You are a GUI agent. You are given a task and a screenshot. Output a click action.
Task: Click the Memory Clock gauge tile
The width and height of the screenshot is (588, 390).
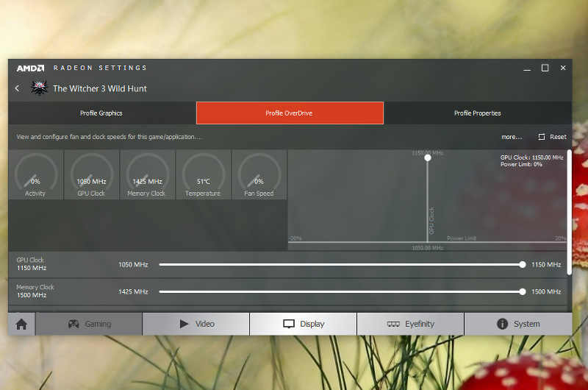[x=148, y=174]
